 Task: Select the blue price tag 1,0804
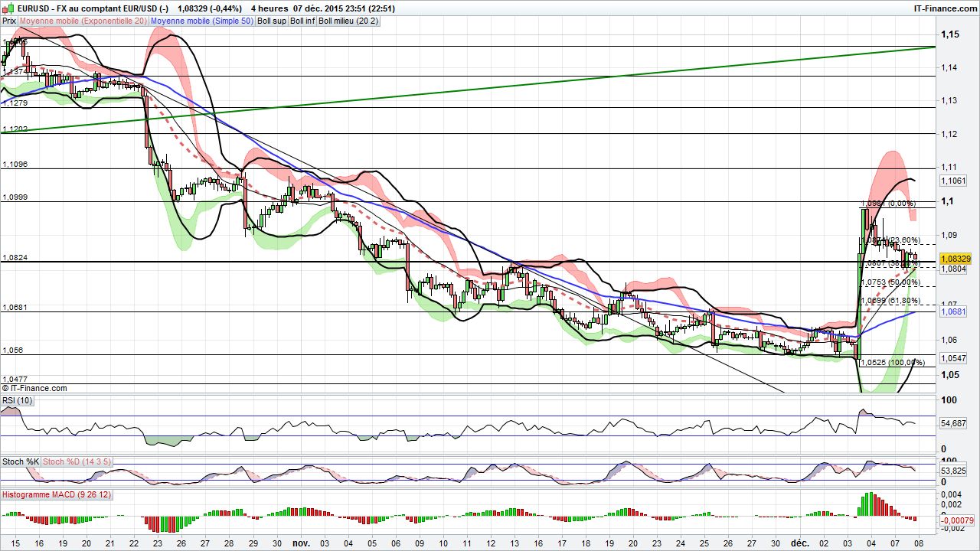(x=952, y=269)
